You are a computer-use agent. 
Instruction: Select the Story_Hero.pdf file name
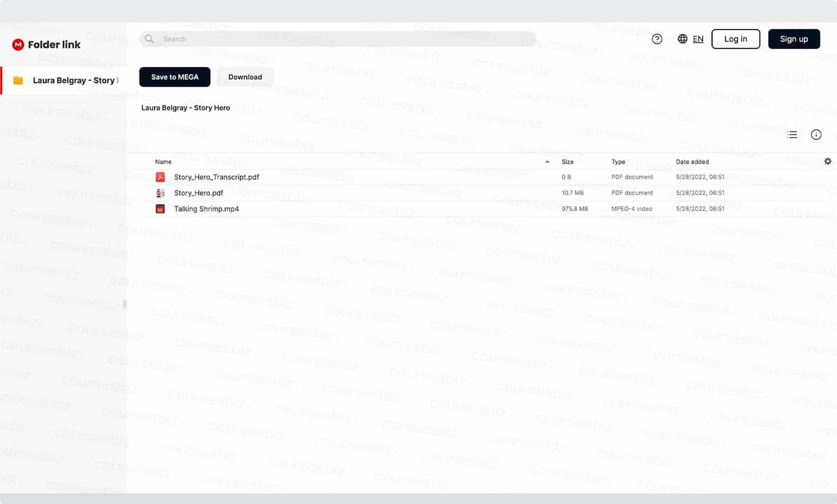pyautogui.click(x=199, y=193)
